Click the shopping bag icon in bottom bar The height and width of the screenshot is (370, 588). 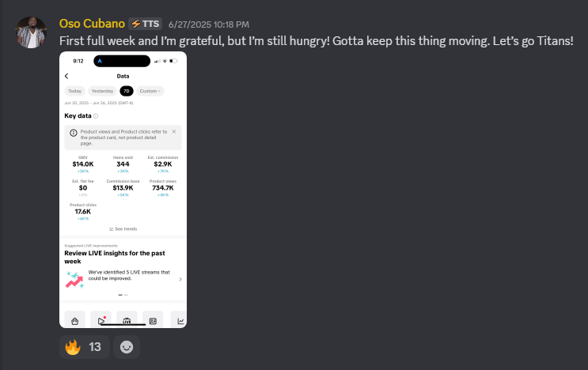(x=75, y=321)
